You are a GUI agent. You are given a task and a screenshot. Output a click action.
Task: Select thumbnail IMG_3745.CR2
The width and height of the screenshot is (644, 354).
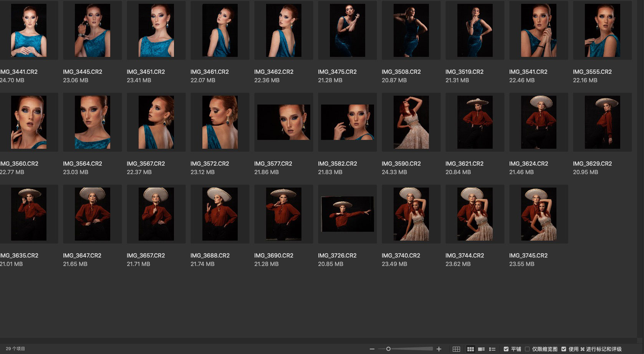point(538,214)
